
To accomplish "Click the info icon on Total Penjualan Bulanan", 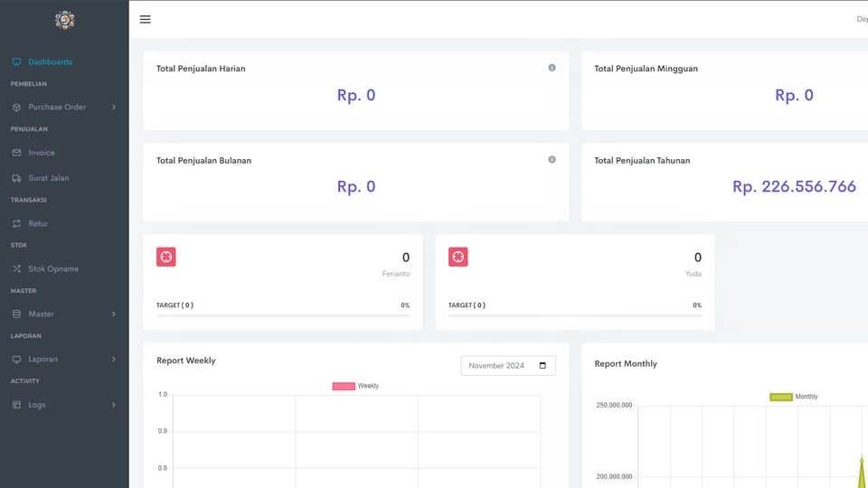I will (x=552, y=160).
